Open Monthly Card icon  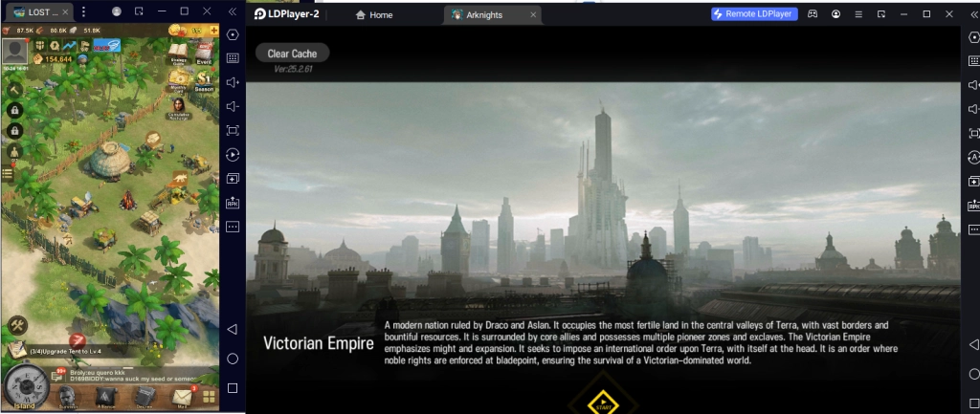pos(179,80)
